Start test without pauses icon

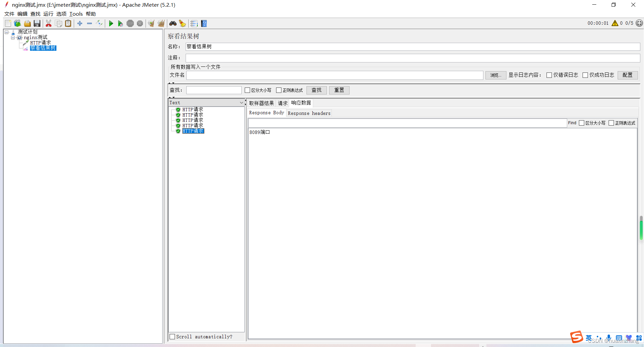tap(121, 23)
